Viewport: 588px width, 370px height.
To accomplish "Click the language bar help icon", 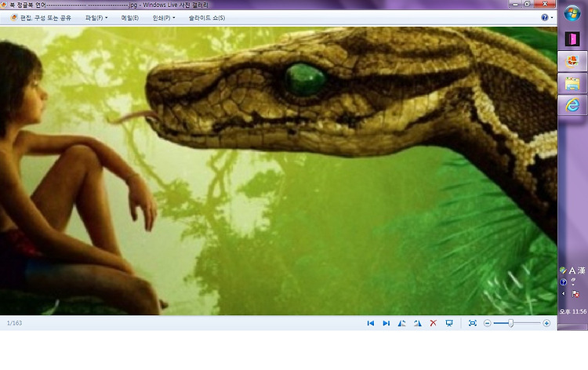I will (x=563, y=282).
